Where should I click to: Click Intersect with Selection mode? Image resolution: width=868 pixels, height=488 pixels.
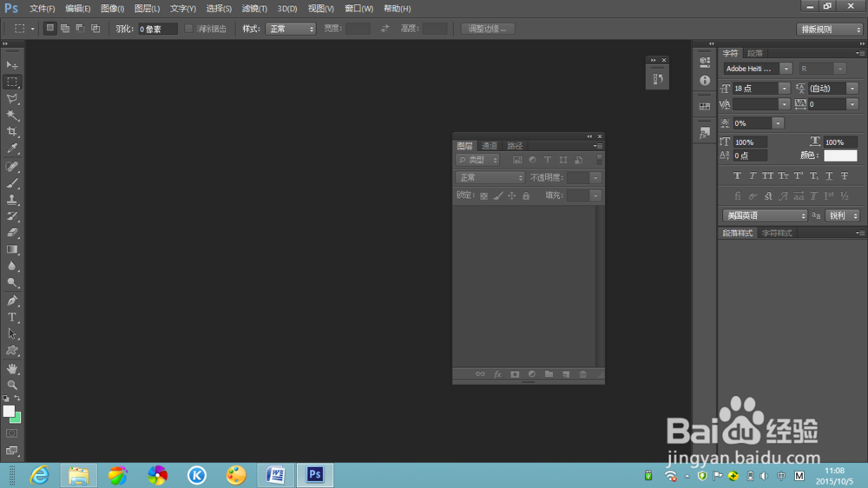(x=95, y=29)
